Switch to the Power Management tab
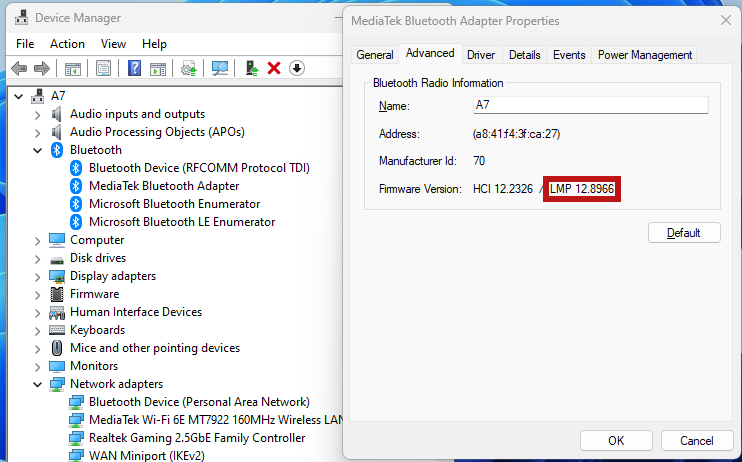 [x=645, y=55]
